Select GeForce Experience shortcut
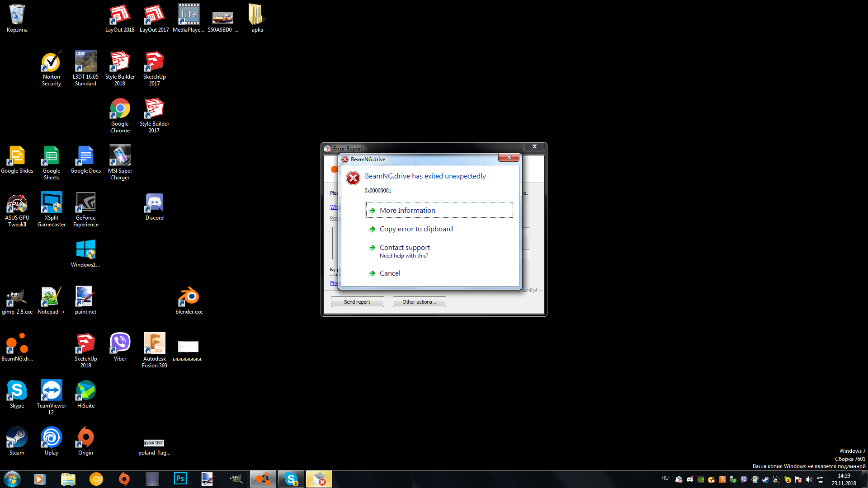Screen dimensions: 868x488 [85, 210]
